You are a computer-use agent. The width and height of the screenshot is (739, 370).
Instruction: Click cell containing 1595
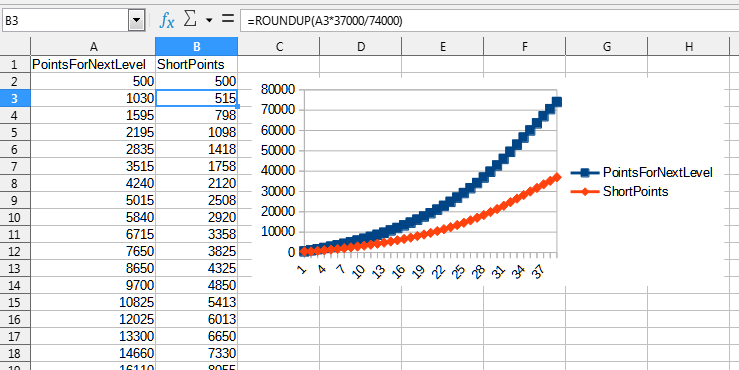(x=93, y=115)
